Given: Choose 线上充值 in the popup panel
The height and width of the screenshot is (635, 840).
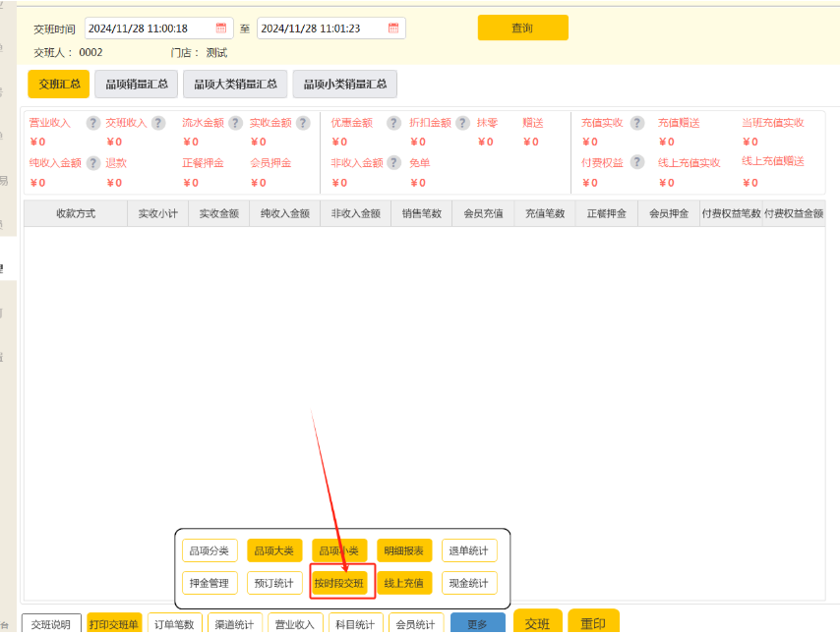Looking at the screenshot, I should pyautogui.click(x=404, y=583).
